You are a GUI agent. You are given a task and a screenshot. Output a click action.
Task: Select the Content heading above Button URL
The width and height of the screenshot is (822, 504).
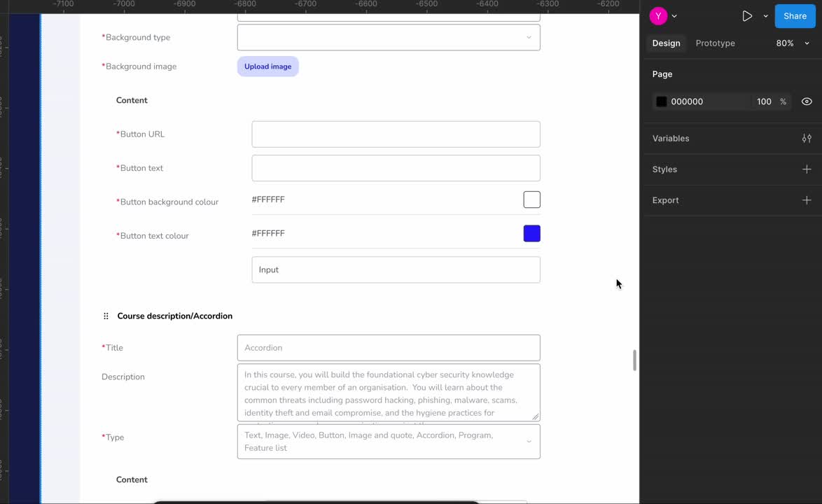[x=132, y=100]
